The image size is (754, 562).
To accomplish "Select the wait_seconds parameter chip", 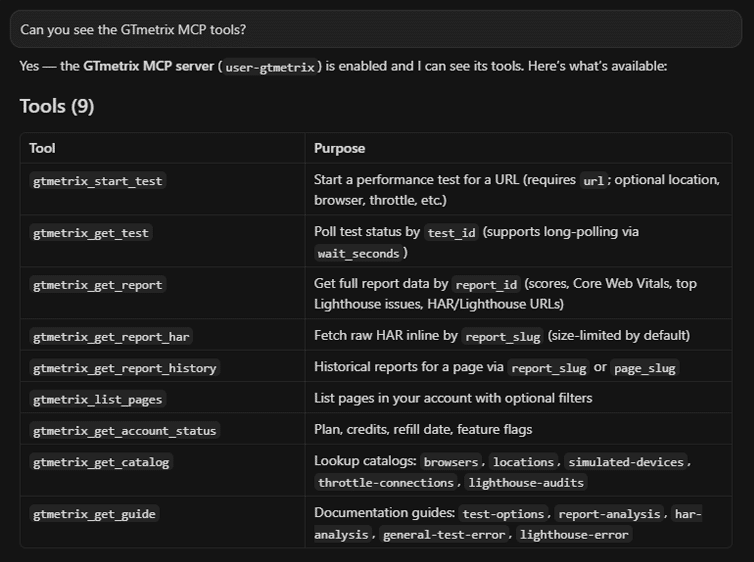I will (x=358, y=253).
